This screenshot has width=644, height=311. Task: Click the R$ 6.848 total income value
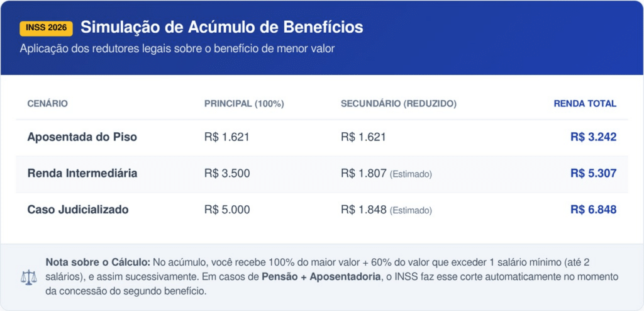pyautogui.click(x=593, y=210)
